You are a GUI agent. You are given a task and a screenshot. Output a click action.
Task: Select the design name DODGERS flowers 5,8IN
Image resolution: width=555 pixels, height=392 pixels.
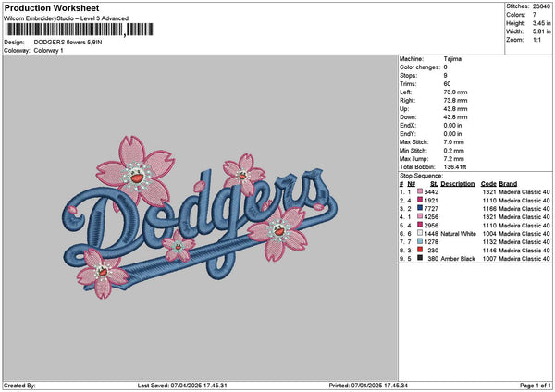(68, 43)
